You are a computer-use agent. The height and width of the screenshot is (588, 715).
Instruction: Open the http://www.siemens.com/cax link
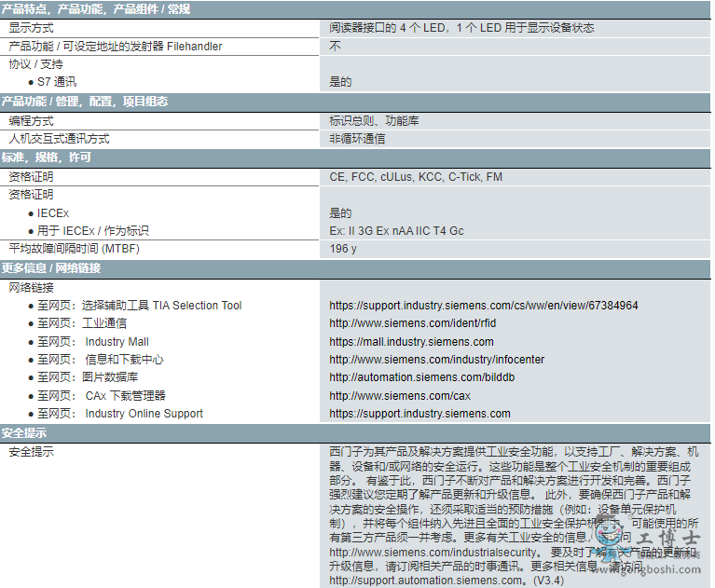click(400, 396)
